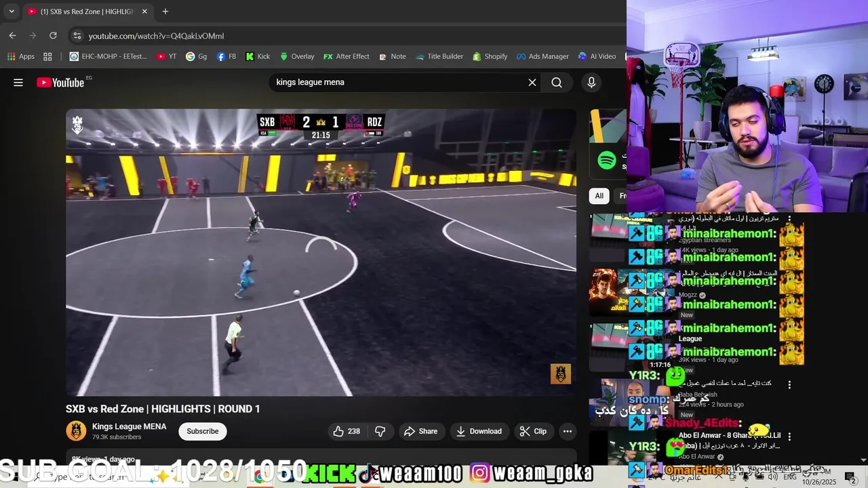Open the taskbar volume icon
The image size is (868, 488).
(772, 477)
